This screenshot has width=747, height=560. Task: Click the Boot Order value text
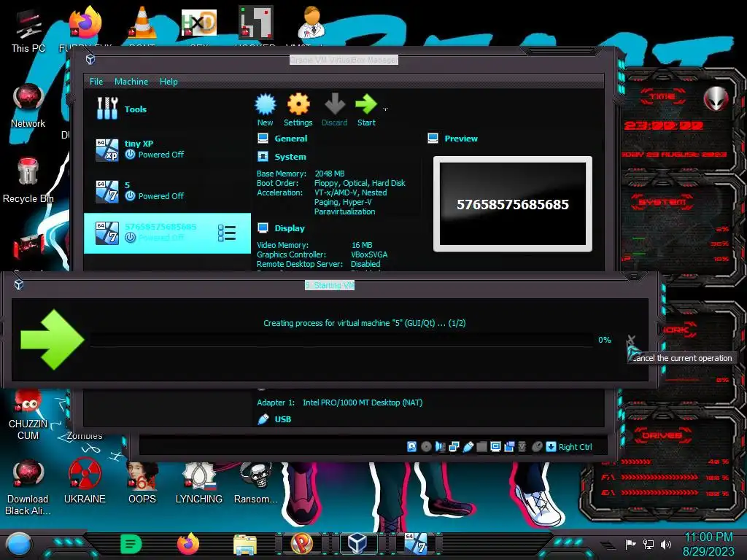pyautogui.click(x=360, y=183)
